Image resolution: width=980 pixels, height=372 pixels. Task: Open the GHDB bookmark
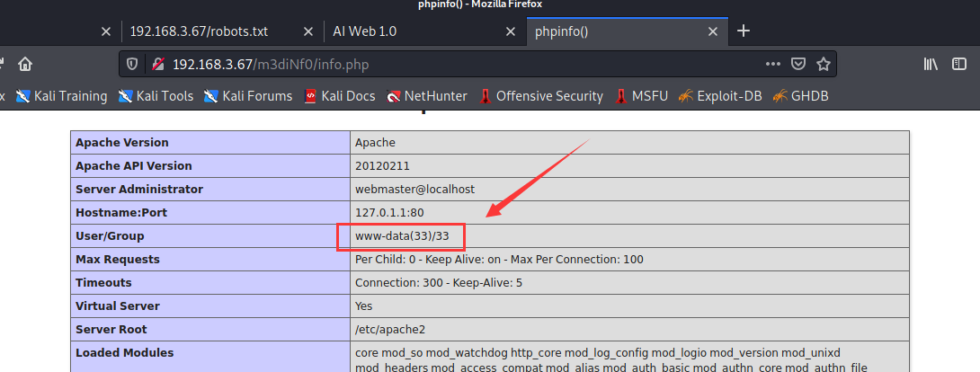800,96
